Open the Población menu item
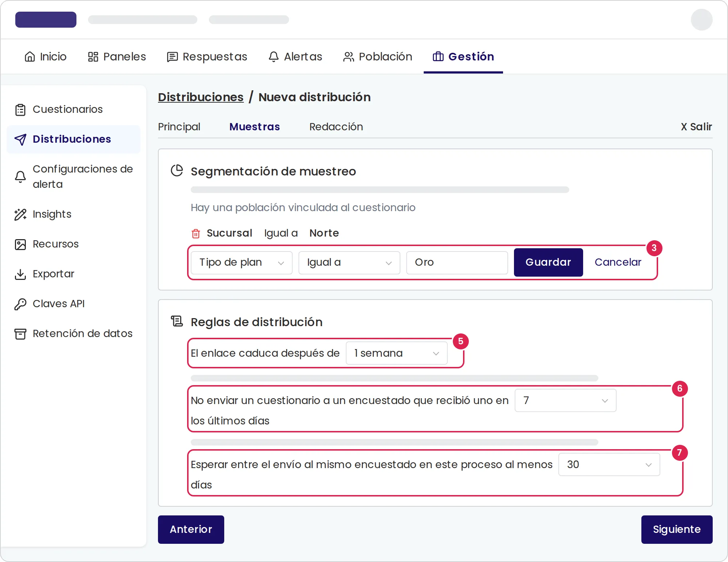This screenshot has width=728, height=562. [378, 57]
